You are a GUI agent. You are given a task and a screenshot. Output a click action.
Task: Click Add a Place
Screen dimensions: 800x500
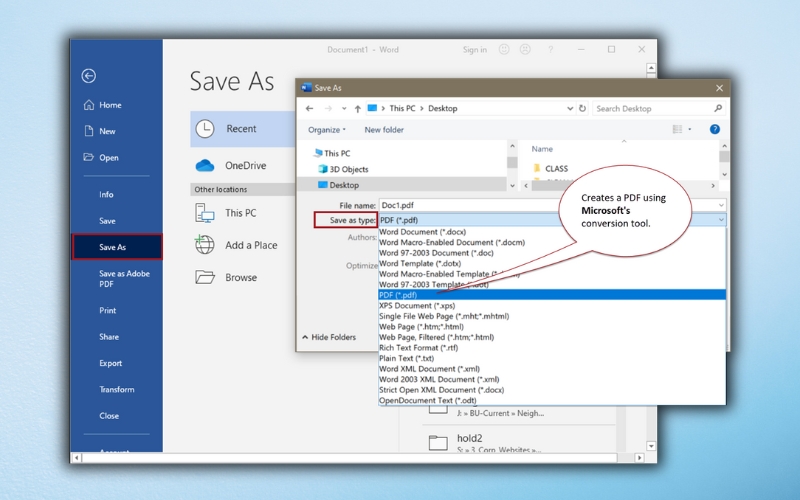(x=236, y=245)
